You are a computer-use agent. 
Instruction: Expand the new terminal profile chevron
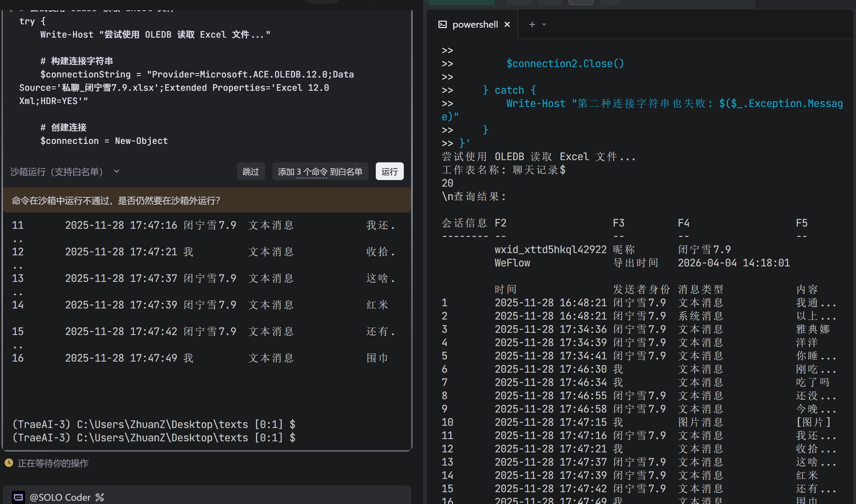tap(544, 24)
